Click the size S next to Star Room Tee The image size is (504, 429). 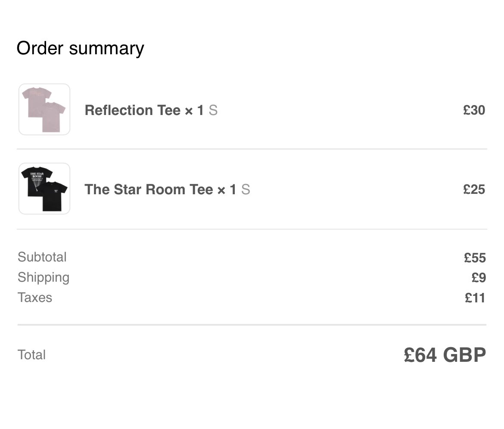[x=246, y=189]
